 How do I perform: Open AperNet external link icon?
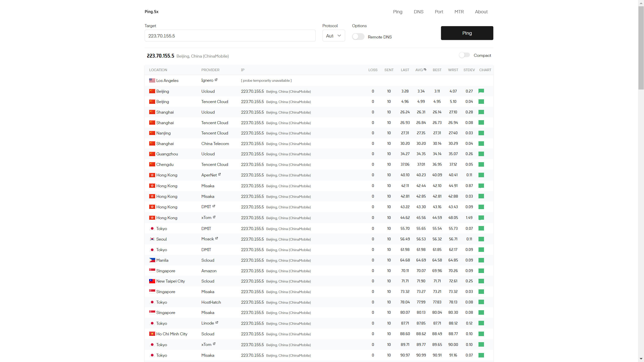coord(219,174)
